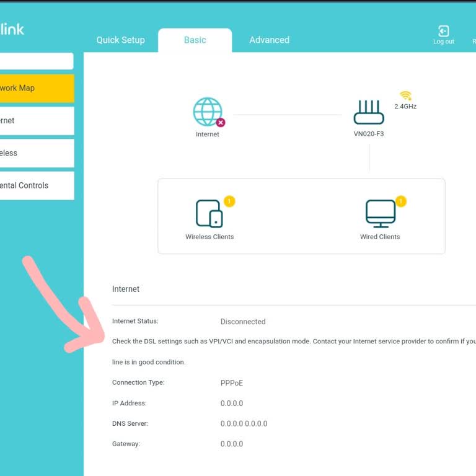The width and height of the screenshot is (476, 476).
Task: Click the Internet Status label
Action: tap(135, 321)
